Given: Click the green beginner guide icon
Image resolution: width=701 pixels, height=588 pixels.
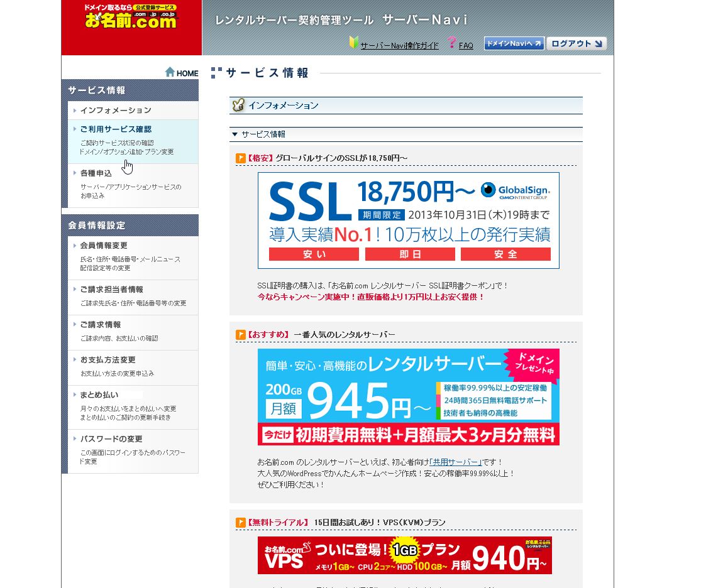Looking at the screenshot, I should pos(353,43).
